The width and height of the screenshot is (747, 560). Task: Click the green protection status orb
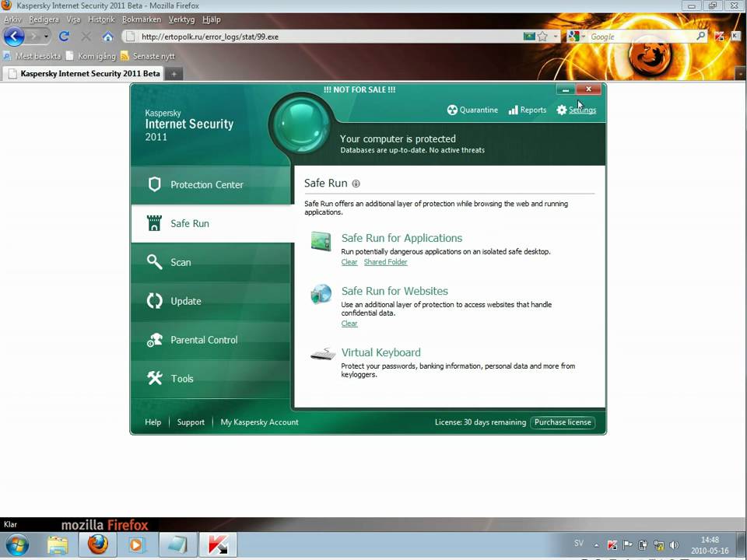point(300,124)
